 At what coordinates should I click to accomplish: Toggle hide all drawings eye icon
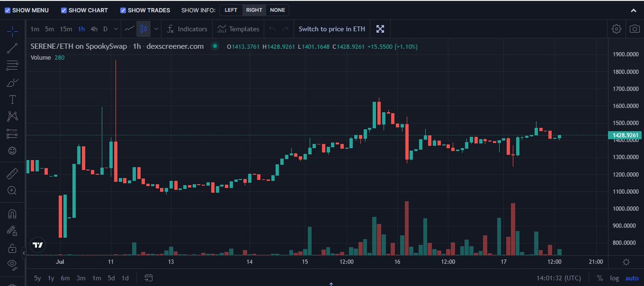tap(12, 265)
